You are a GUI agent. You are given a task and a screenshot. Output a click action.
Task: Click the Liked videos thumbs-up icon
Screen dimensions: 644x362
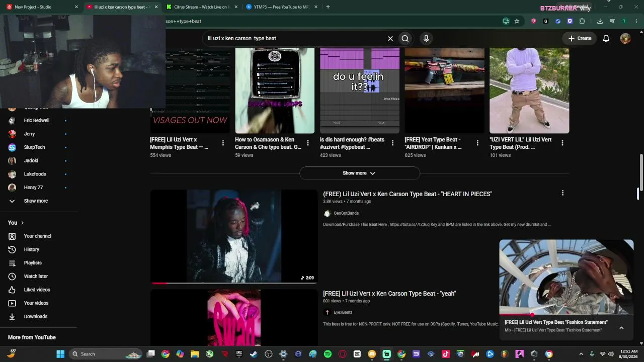12,290
